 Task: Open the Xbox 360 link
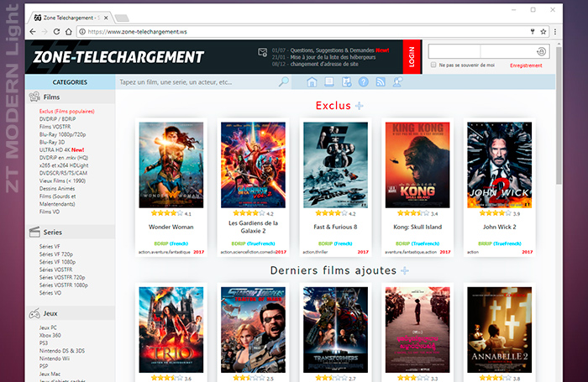(50, 335)
